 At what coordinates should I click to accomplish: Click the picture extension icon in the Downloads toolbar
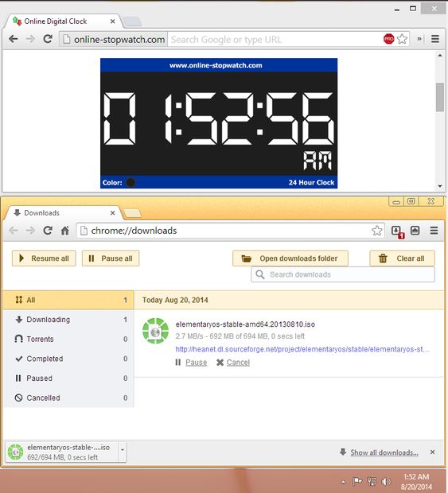415,231
